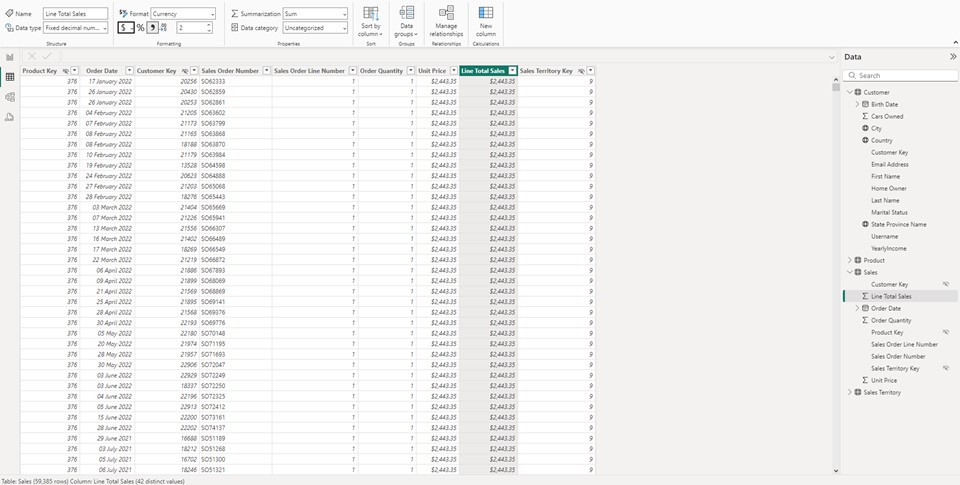Toggle hidden eye on Sales Territory Key field
The image size is (960, 485).
pos(944,368)
